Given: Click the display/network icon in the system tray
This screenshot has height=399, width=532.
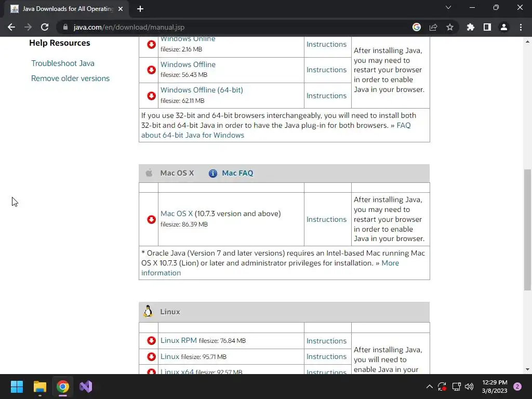Looking at the screenshot, I should (x=456, y=387).
